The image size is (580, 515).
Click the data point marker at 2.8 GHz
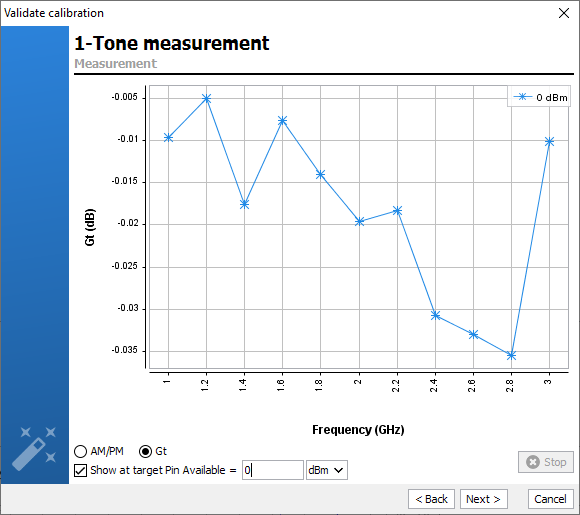tap(511, 356)
